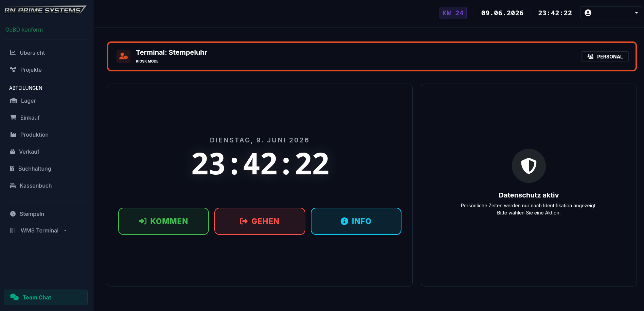Click the WMS Terminal barcode icon

[x=13, y=230]
